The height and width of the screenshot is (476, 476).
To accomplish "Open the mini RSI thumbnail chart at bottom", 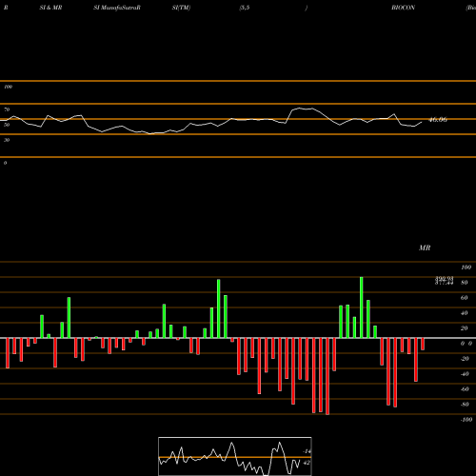I will click(235, 456).
